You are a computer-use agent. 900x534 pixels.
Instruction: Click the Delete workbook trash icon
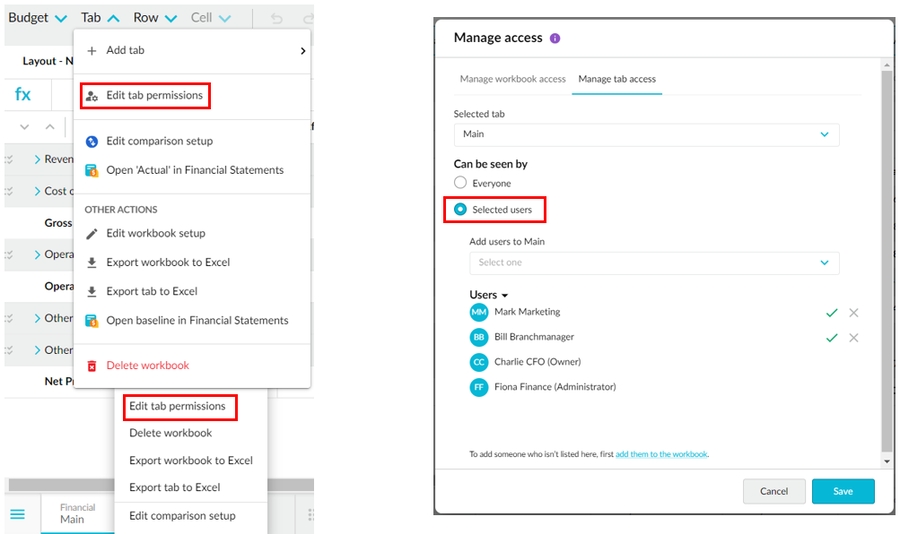[92, 366]
